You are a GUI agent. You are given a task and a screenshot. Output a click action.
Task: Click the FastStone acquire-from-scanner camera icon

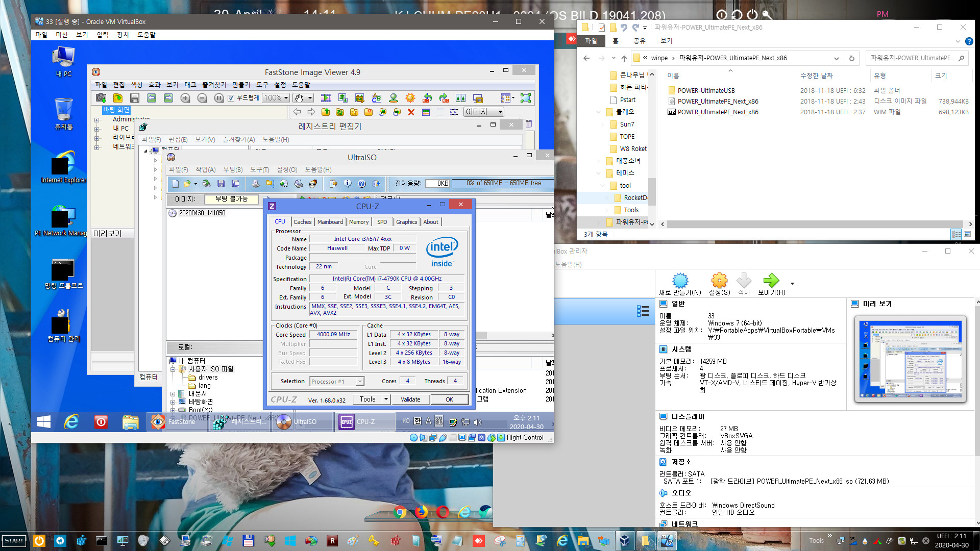click(x=101, y=98)
